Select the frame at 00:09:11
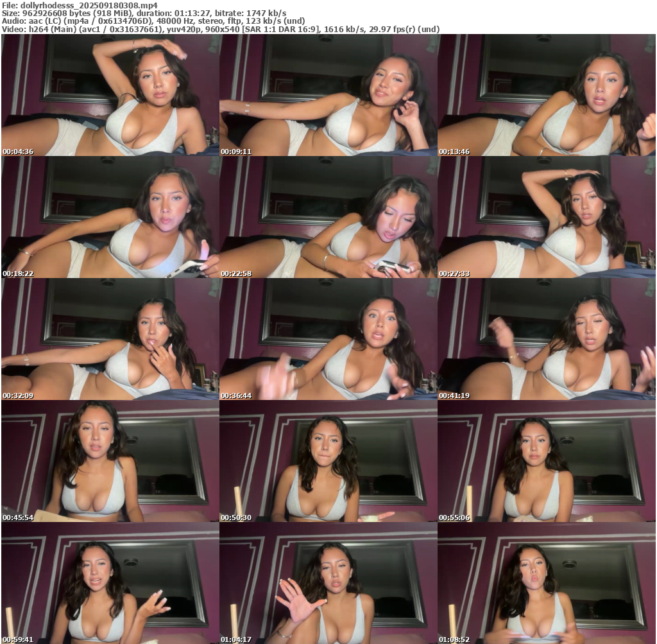657x644 pixels. 328,95
